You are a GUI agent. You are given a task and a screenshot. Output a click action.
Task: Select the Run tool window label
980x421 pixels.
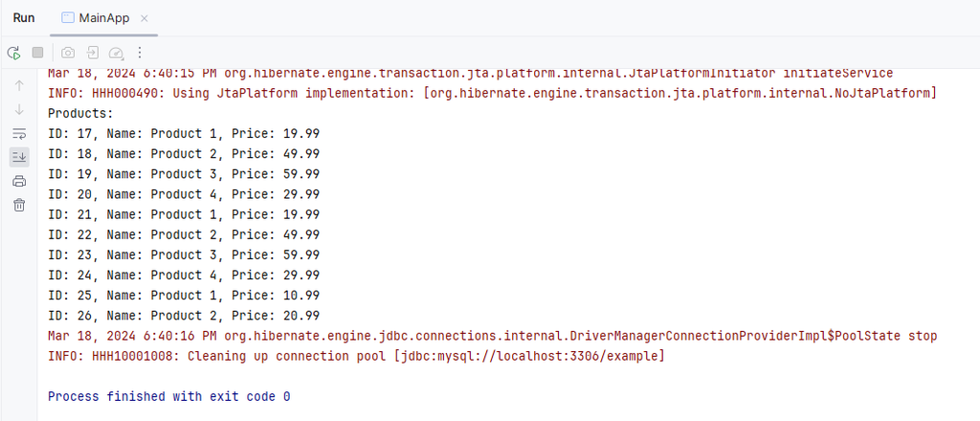[24, 18]
